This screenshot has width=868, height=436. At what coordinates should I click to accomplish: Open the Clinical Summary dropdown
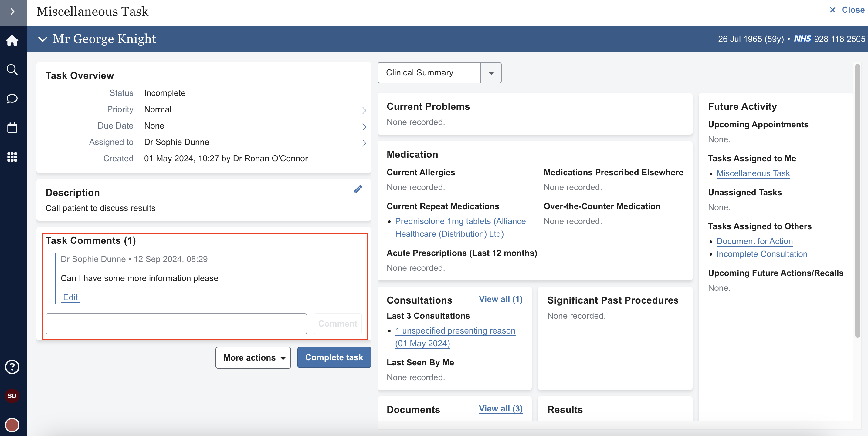point(491,73)
